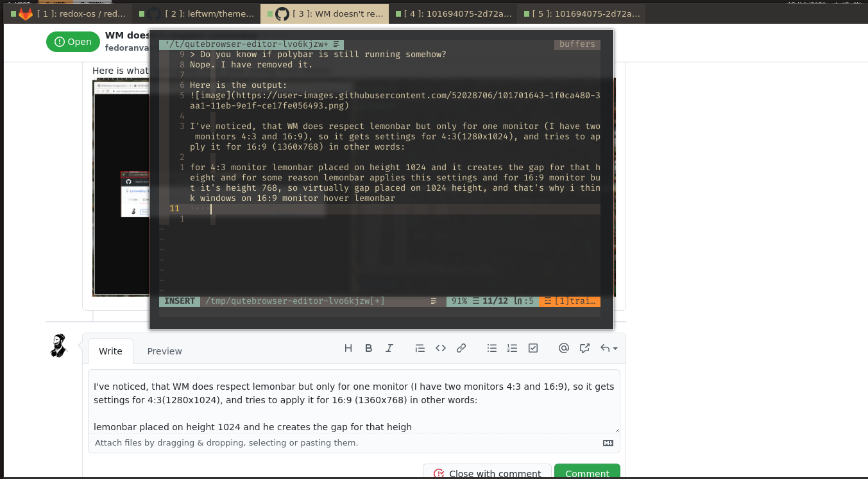The image size is (868, 479).
Task: Mention a user with the @ icon
Action: coord(564,347)
